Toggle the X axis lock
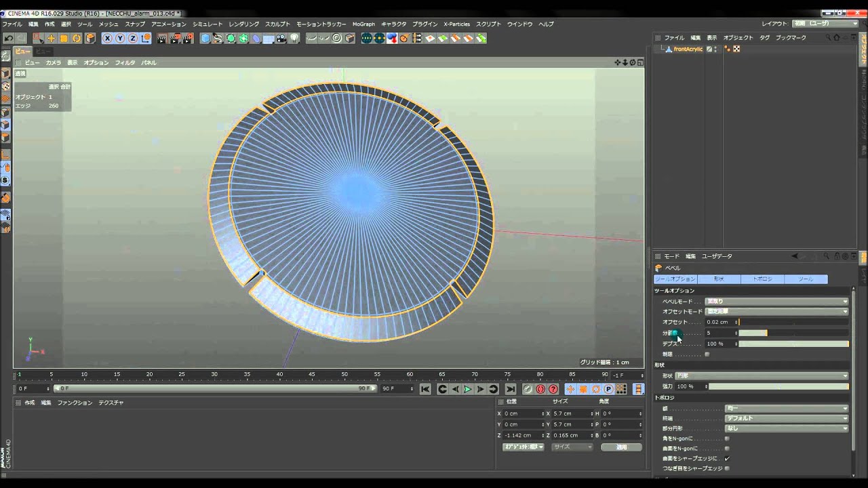The image size is (868, 488). tap(108, 39)
